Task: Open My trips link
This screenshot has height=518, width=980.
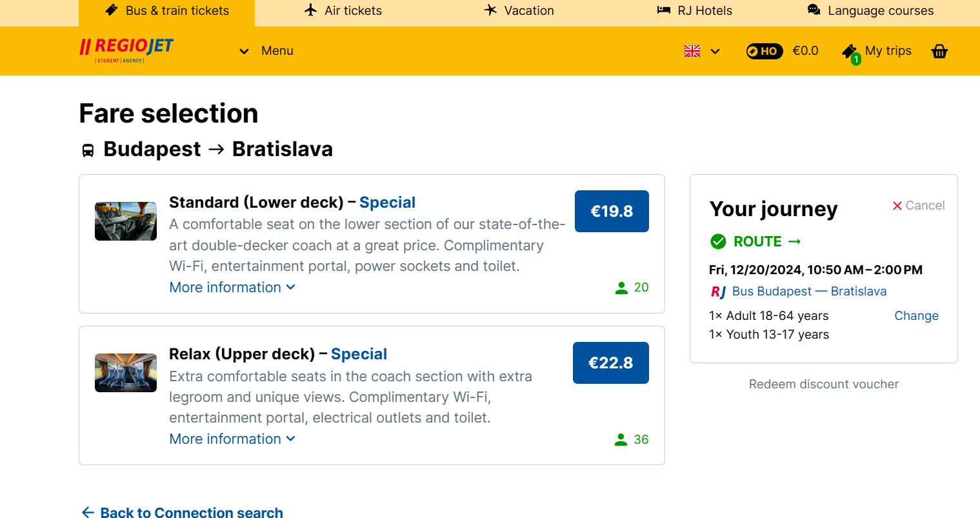Action: (x=888, y=51)
